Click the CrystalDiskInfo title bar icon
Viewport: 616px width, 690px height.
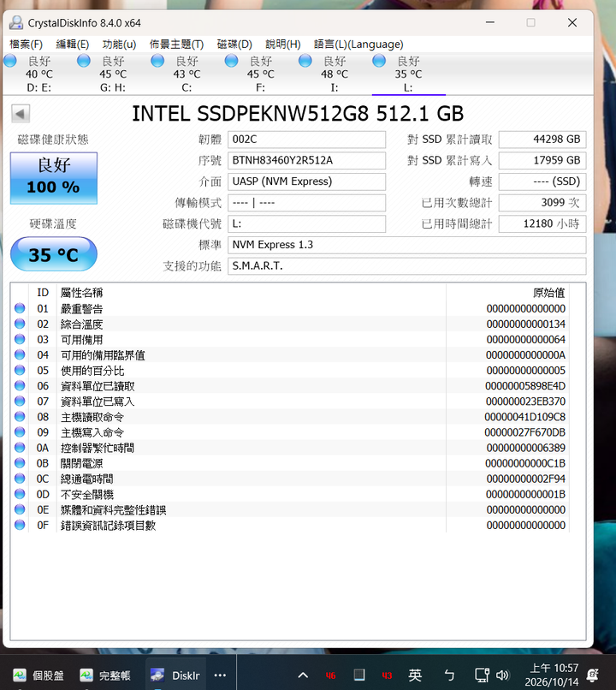coord(16,22)
